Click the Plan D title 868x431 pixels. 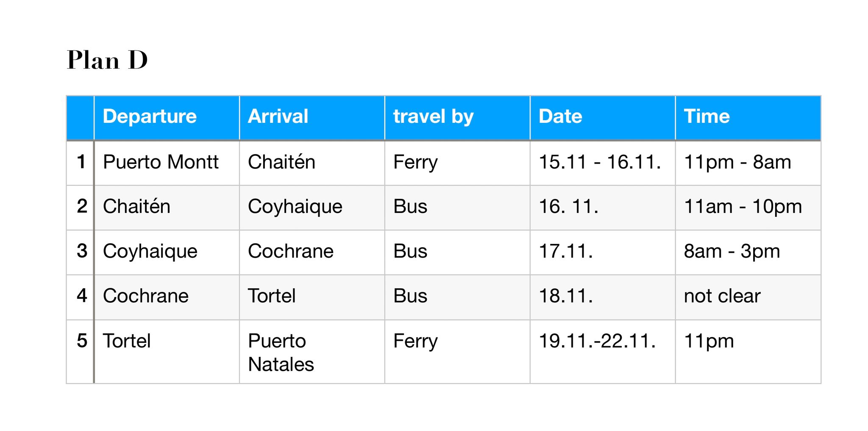(x=107, y=60)
